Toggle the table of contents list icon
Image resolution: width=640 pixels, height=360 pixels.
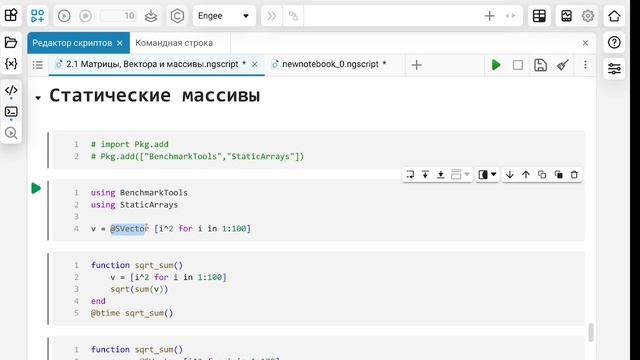[38, 65]
